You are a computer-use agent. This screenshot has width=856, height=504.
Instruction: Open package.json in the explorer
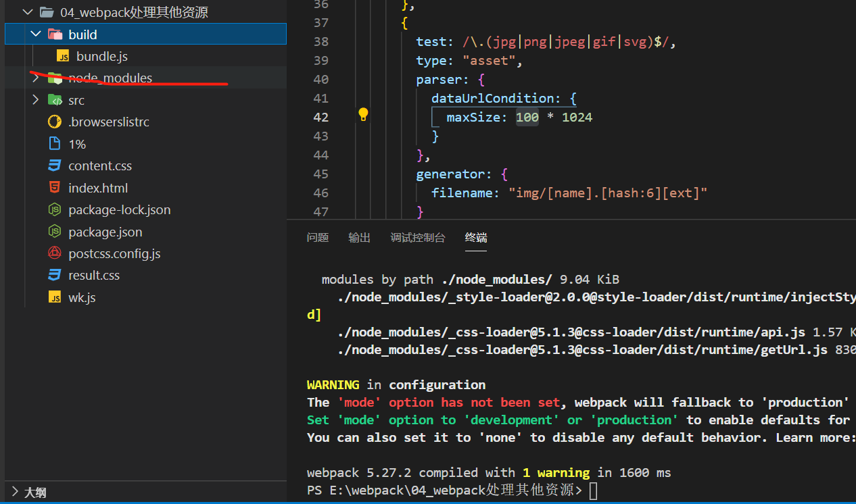[105, 232]
